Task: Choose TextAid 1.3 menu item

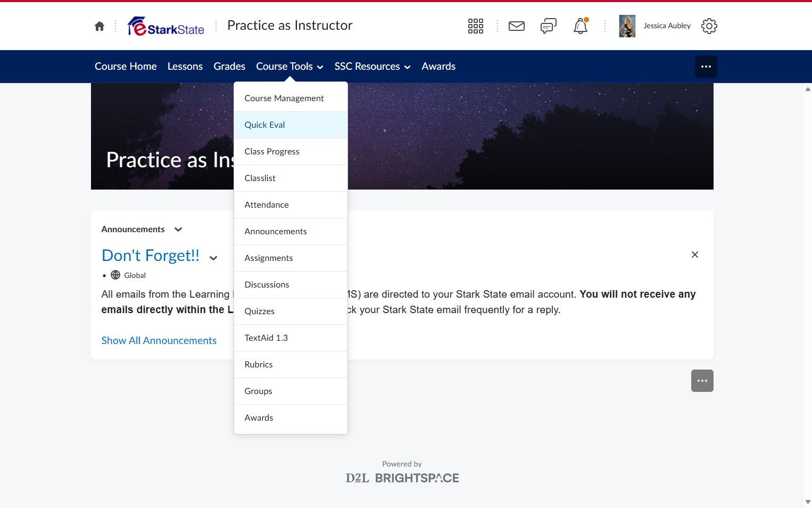Action: [291, 338]
